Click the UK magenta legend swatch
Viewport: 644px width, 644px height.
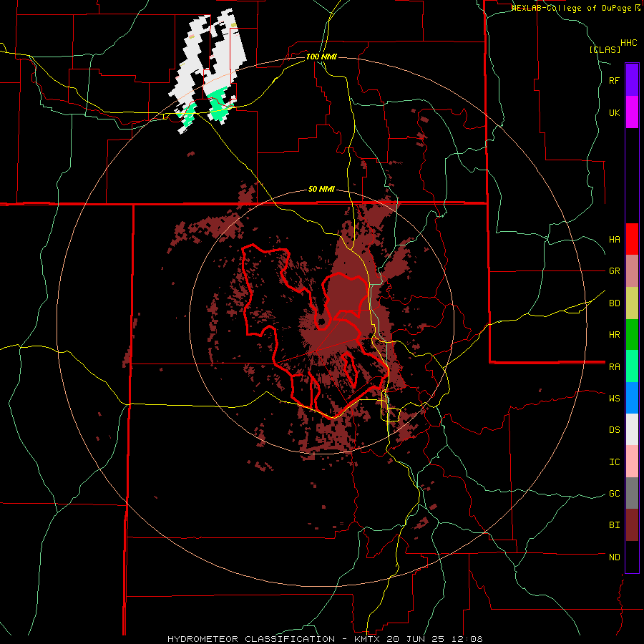[x=632, y=112]
